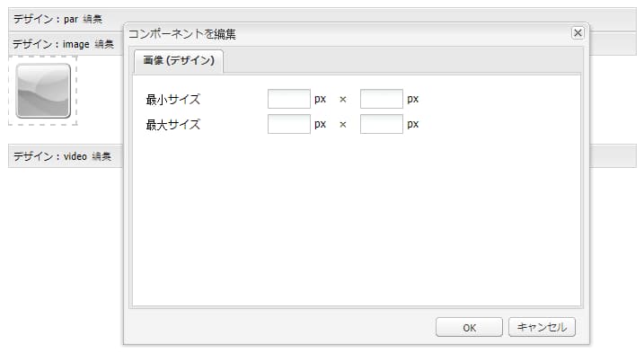This screenshot has height=353, width=644.
Task: Focus the 最小サイズ width field
Action: (x=288, y=99)
